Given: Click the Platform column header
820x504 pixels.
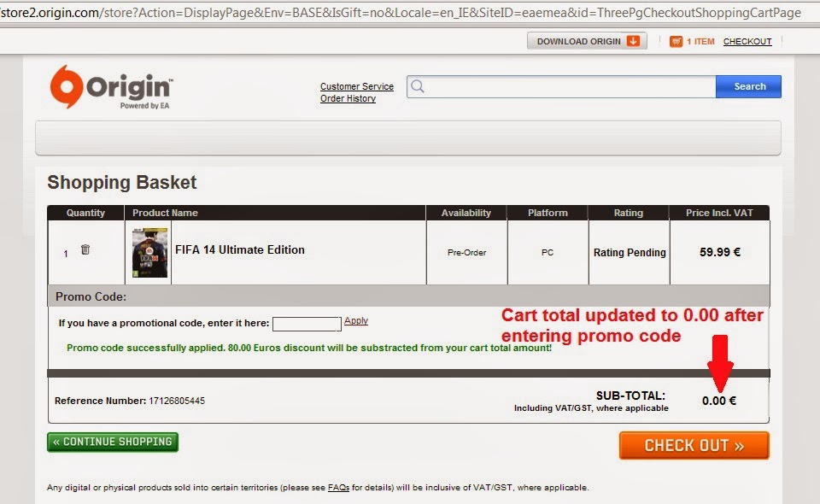Looking at the screenshot, I should pyautogui.click(x=548, y=213).
